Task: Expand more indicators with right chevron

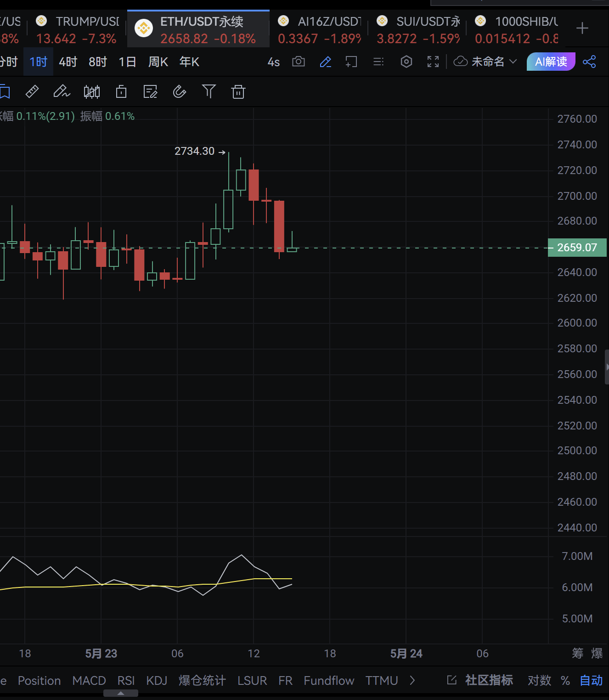Action: (412, 680)
